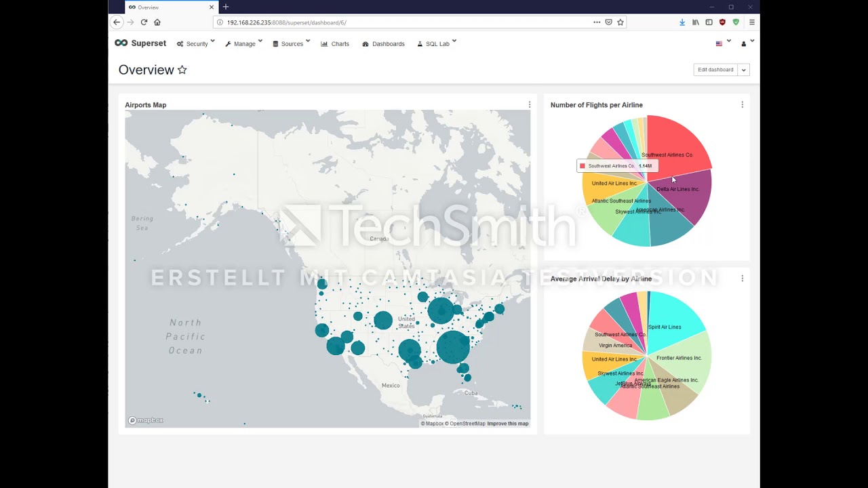The image size is (868, 488).
Task: Click Edit dashboard button
Action: [715, 70]
